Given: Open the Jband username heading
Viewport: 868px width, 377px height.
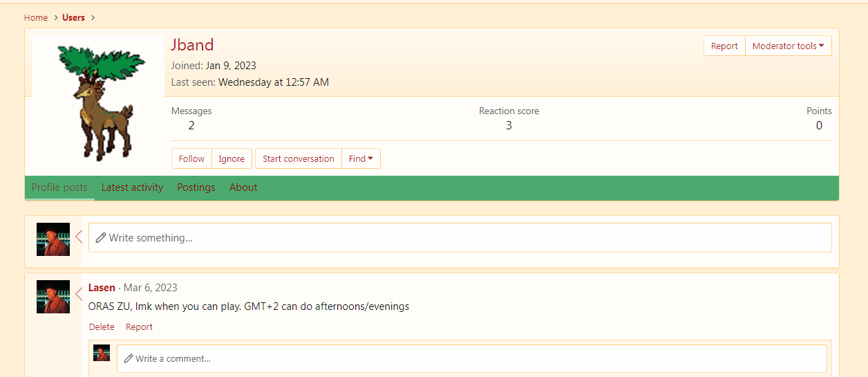Looking at the screenshot, I should 193,45.
